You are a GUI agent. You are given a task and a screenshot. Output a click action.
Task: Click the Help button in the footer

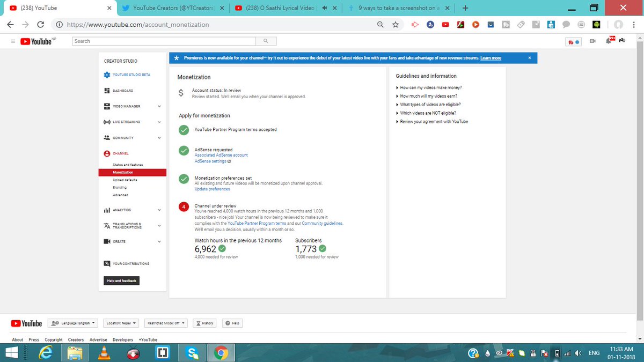tap(232, 323)
